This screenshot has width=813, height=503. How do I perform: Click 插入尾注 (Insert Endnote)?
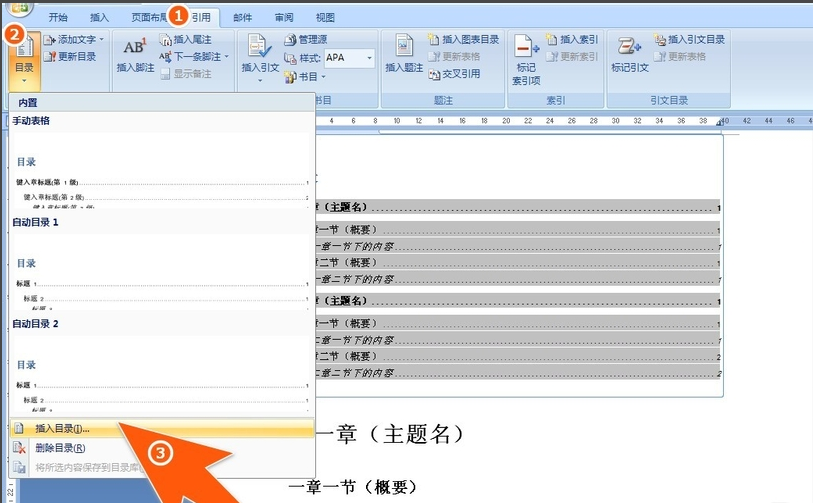click(186, 39)
